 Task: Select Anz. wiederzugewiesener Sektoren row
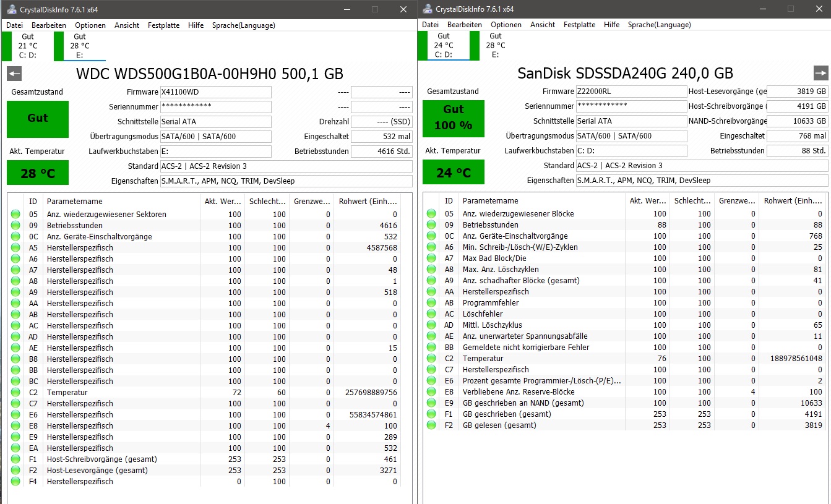coord(204,215)
